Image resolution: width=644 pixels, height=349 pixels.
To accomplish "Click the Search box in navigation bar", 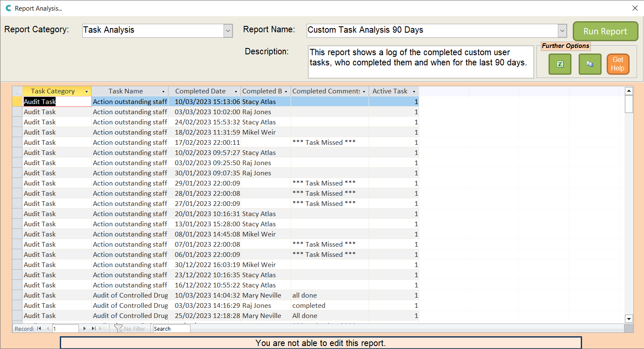I will [171, 329].
